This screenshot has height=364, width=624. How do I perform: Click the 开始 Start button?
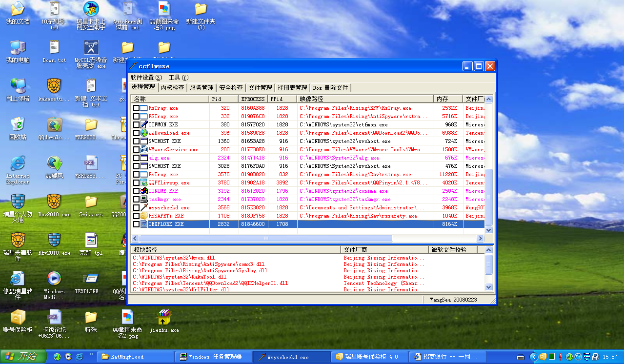click(22, 357)
